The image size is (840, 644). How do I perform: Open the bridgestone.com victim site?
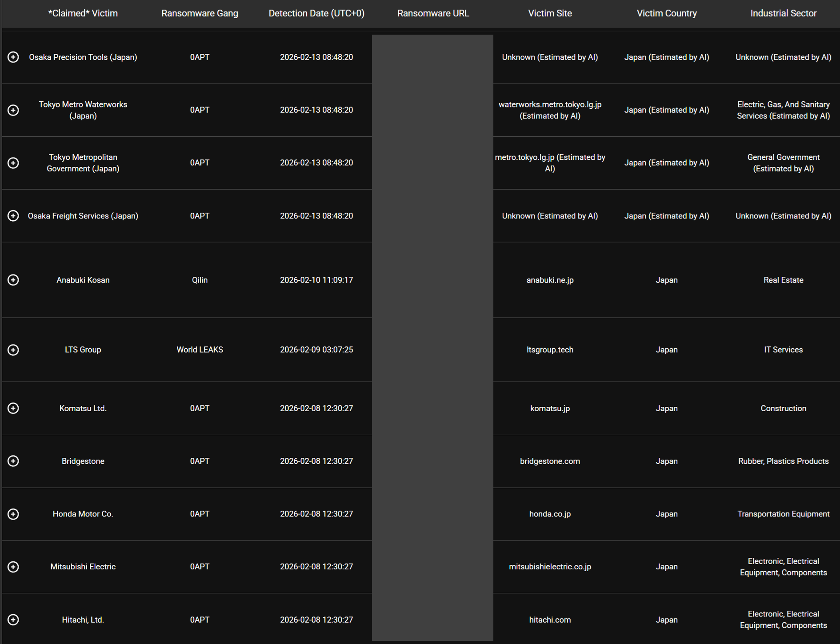coord(550,461)
